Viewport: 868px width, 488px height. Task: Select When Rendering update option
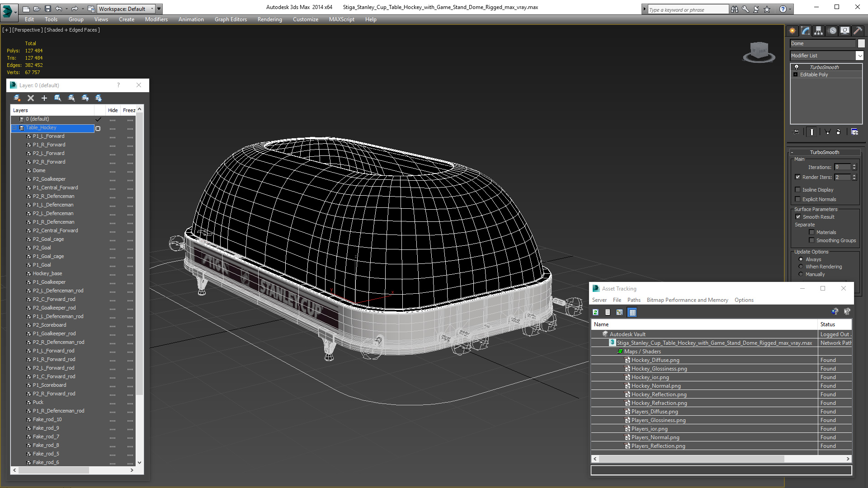point(801,267)
